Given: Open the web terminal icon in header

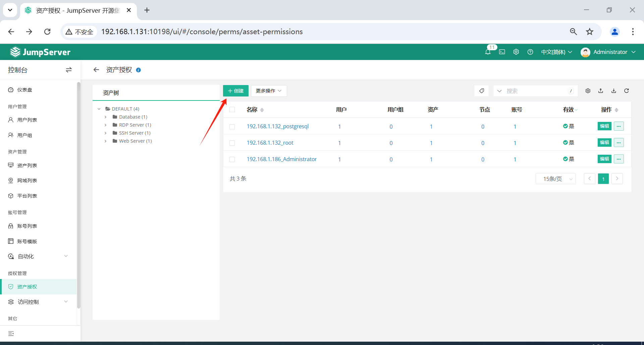Looking at the screenshot, I should point(502,52).
